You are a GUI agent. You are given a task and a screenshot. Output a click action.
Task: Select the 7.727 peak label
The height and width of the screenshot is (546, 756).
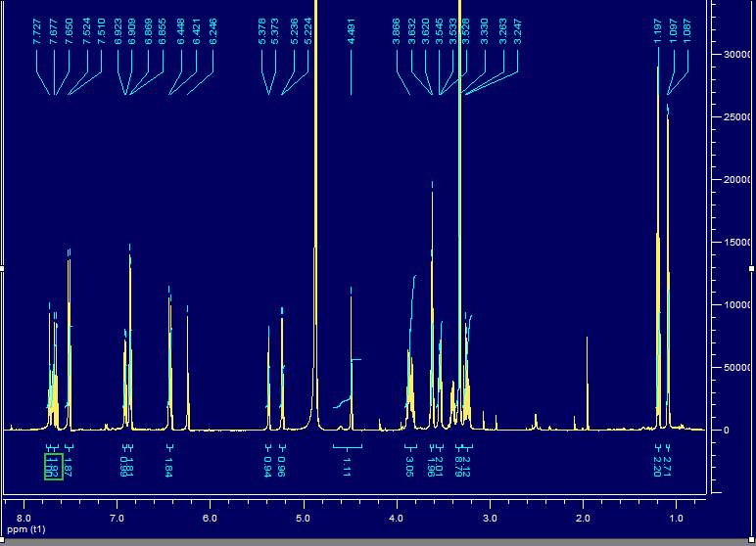[x=36, y=32]
